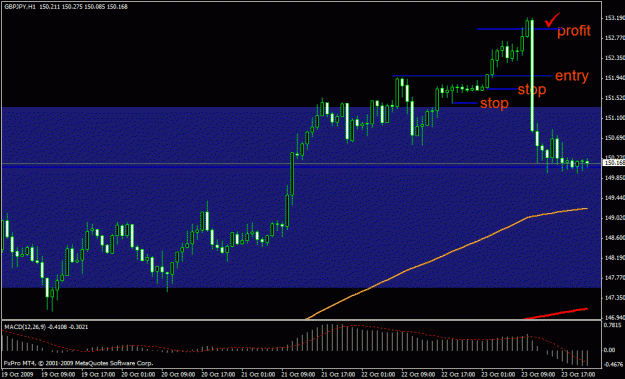Click the 148.190 price axis label

pyautogui.click(x=614, y=258)
